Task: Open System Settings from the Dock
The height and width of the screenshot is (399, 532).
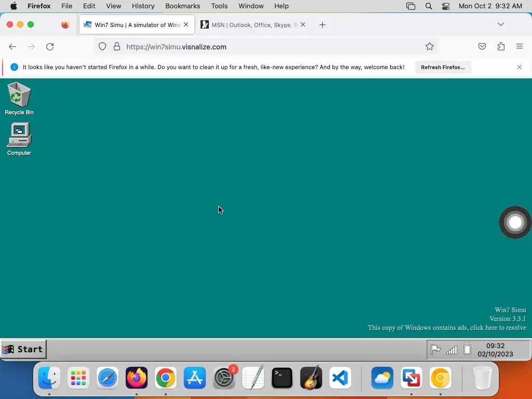Action: click(x=224, y=377)
